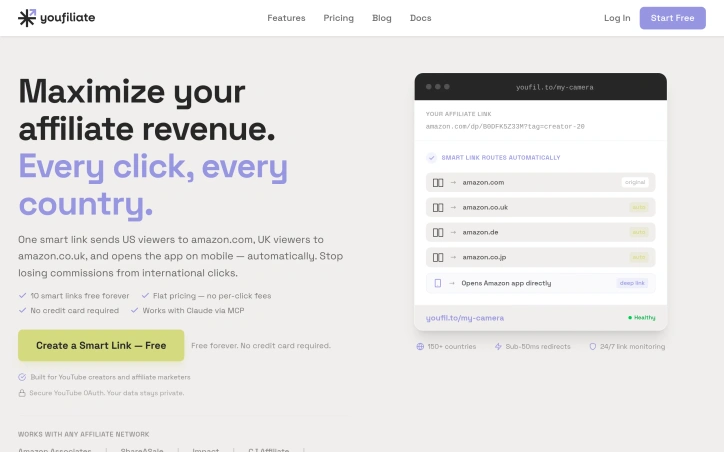This screenshot has height=452, width=724.
Task: Click the green Healthy status dot
Action: (630, 318)
